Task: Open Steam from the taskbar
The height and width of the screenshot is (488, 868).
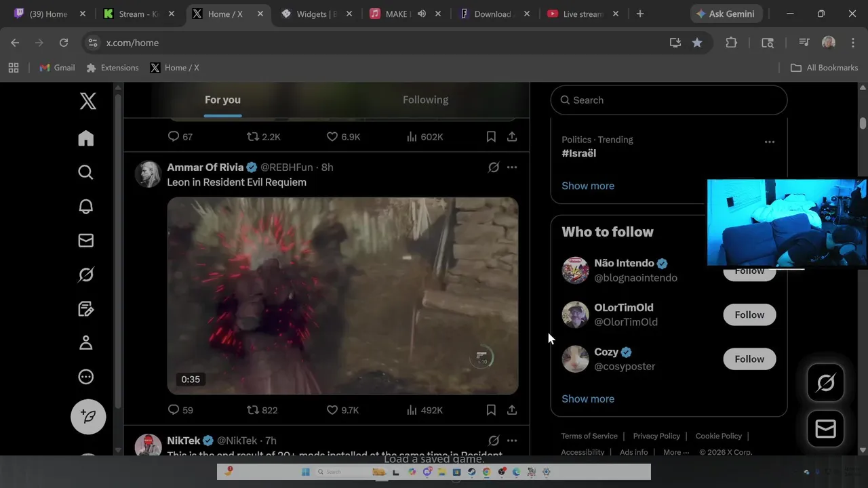Action: coord(471,472)
